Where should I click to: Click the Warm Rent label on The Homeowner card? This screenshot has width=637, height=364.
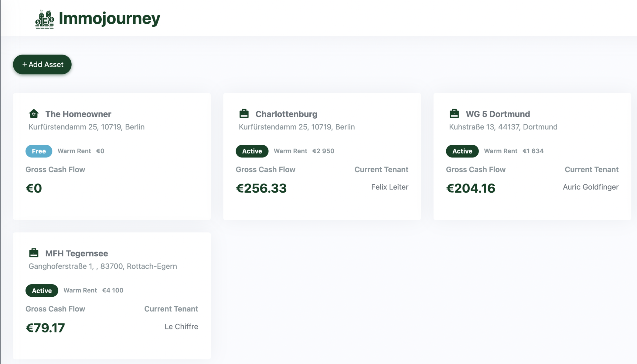(74, 151)
